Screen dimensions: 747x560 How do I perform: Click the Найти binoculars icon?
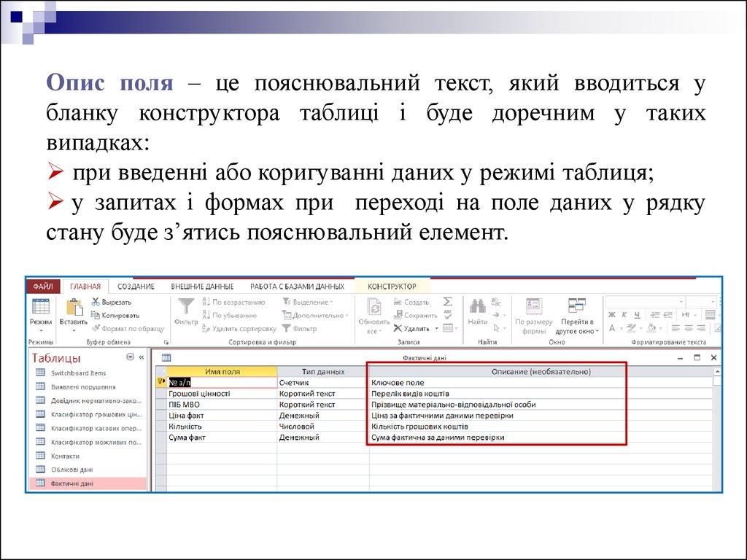click(478, 306)
